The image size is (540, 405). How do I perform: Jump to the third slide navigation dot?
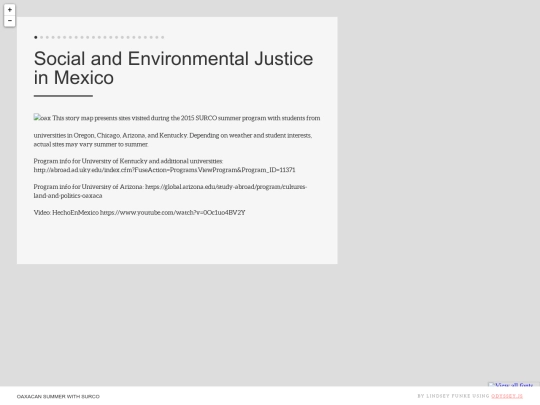tap(48, 37)
